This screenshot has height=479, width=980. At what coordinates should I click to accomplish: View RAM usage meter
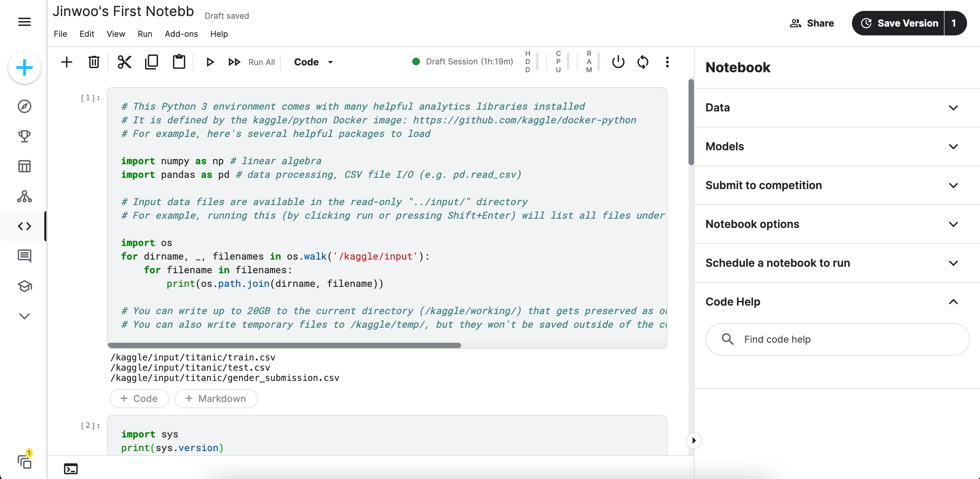pyautogui.click(x=593, y=62)
